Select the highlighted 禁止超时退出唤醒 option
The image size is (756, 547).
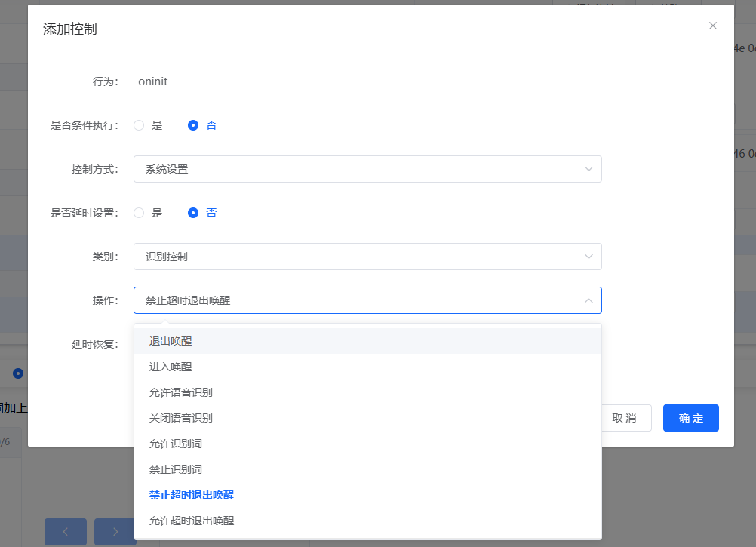[x=191, y=494]
